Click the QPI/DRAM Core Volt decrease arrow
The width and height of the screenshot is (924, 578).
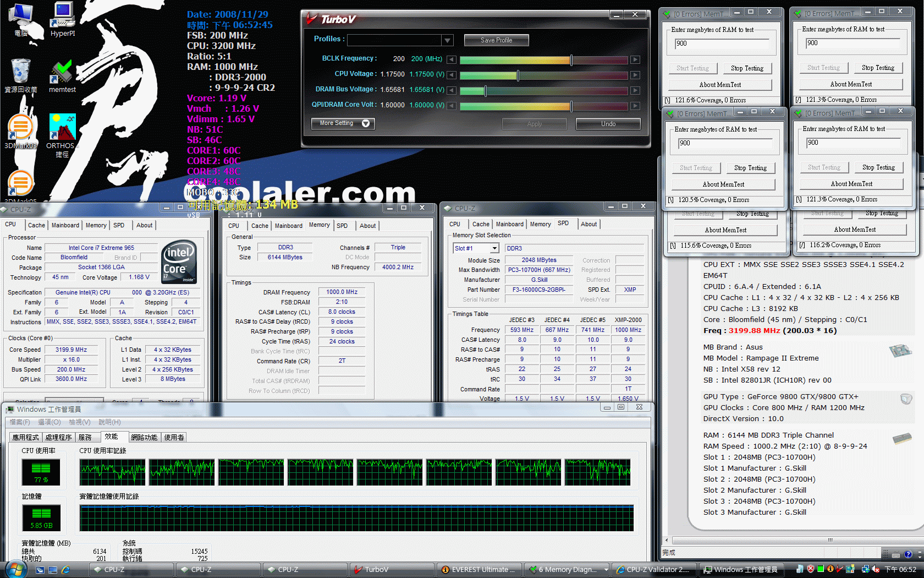click(452, 106)
